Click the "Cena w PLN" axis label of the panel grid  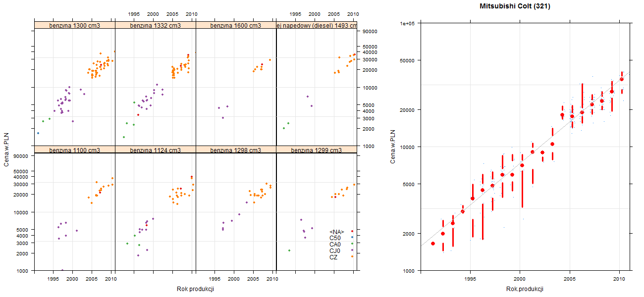tap(6, 149)
